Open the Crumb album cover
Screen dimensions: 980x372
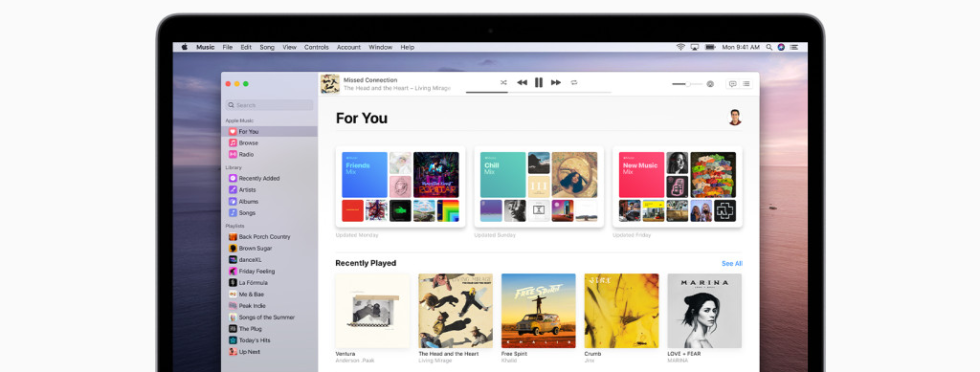pyautogui.click(x=621, y=311)
